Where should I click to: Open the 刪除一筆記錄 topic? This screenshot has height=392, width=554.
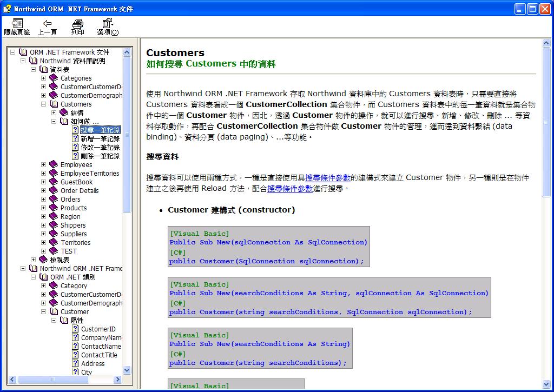(100, 156)
